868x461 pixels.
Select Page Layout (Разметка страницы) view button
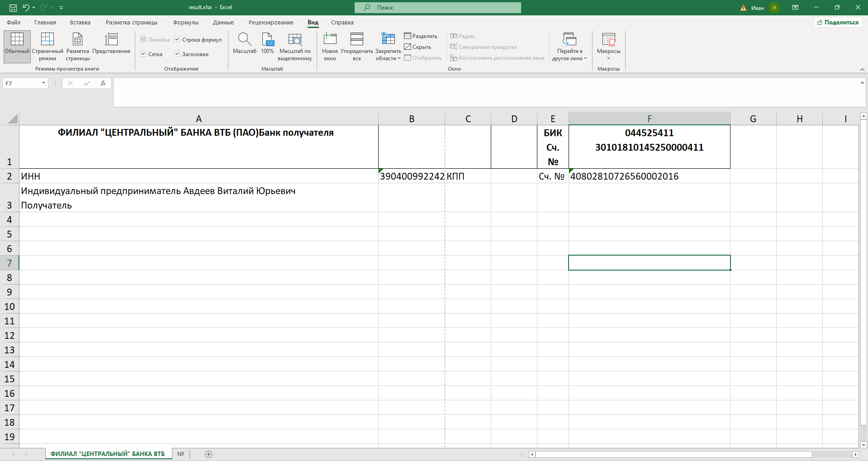78,47
